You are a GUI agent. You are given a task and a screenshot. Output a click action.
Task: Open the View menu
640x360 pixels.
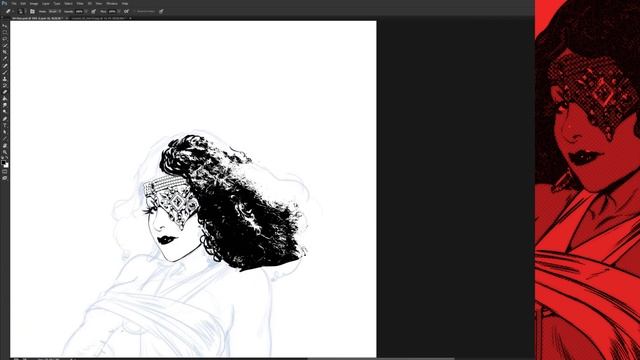click(99, 3)
